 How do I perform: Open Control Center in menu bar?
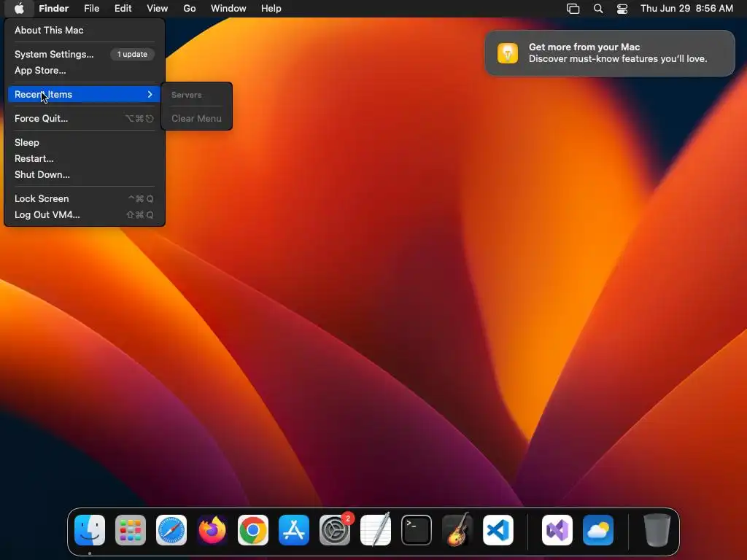tap(622, 9)
